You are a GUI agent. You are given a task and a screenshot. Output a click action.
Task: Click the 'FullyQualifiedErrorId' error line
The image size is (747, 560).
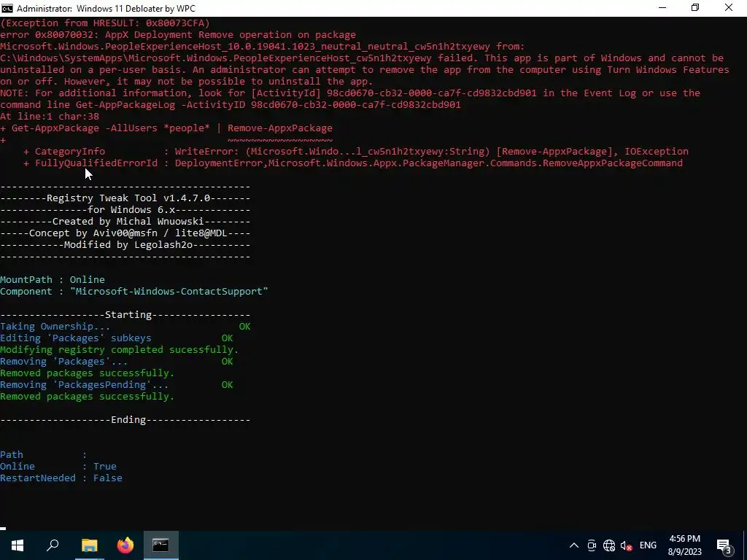tap(353, 163)
